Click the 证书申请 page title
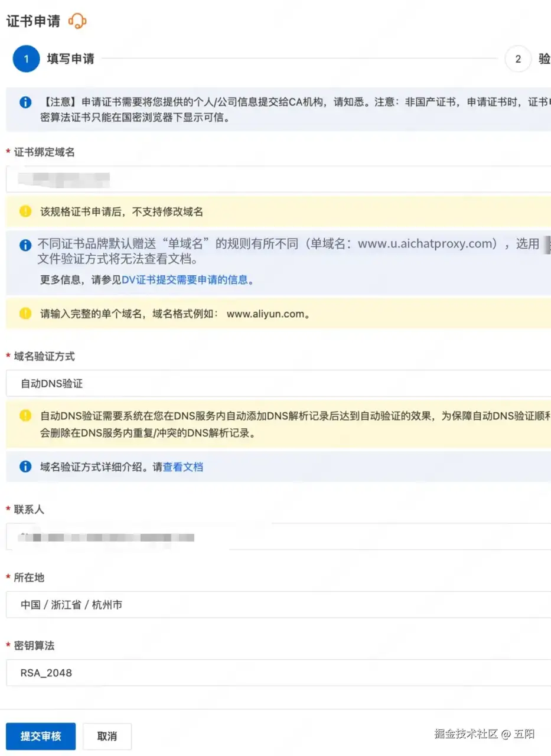 click(x=34, y=21)
